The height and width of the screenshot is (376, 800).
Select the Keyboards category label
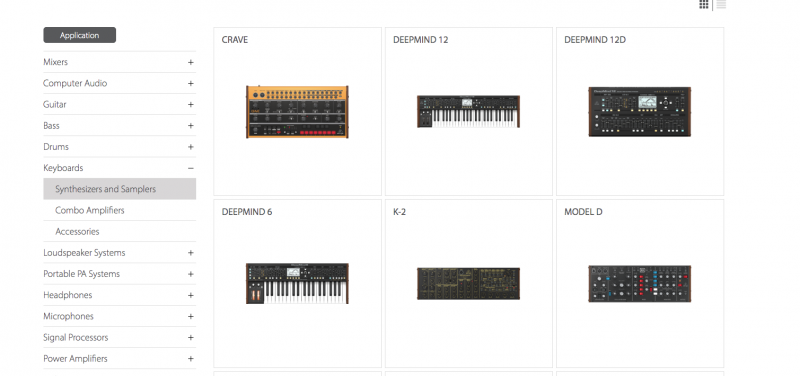[x=63, y=168]
